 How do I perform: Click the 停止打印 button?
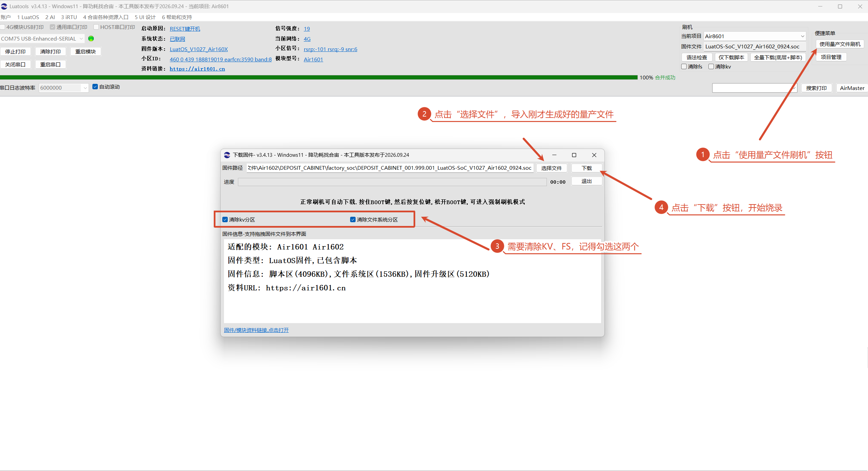click(x=15, y=51)
